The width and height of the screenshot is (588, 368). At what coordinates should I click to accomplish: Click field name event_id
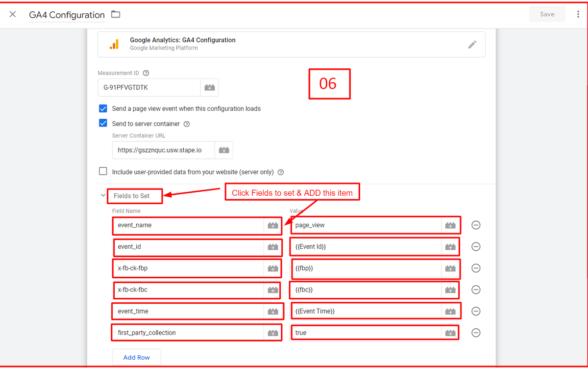[188, 247]
